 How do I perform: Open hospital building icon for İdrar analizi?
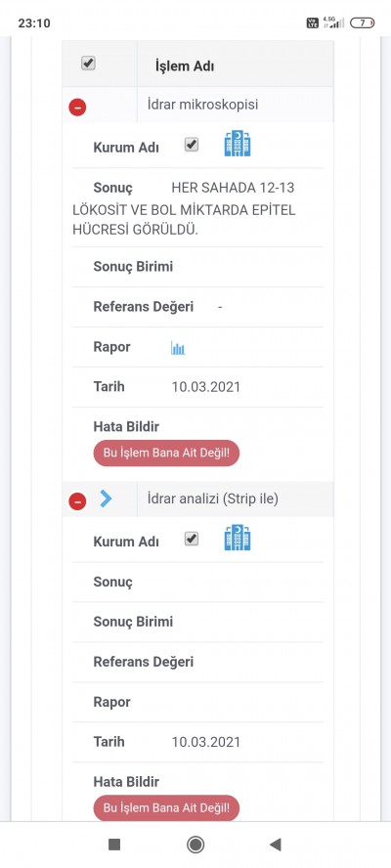(238, 538)
